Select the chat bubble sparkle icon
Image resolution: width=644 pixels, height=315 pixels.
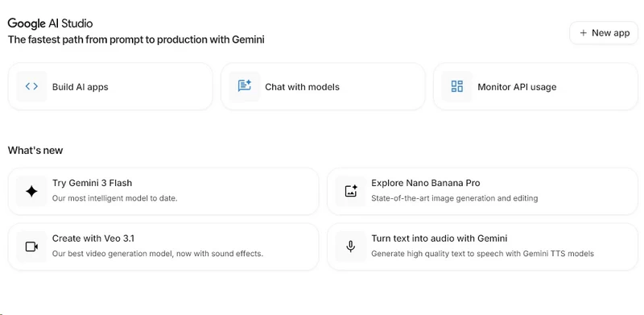click(x=245, y=86)
